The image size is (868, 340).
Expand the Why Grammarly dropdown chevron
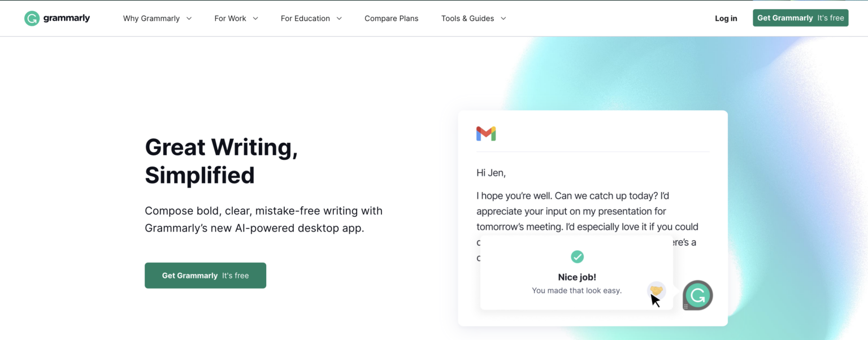click(x=189, y=19)
